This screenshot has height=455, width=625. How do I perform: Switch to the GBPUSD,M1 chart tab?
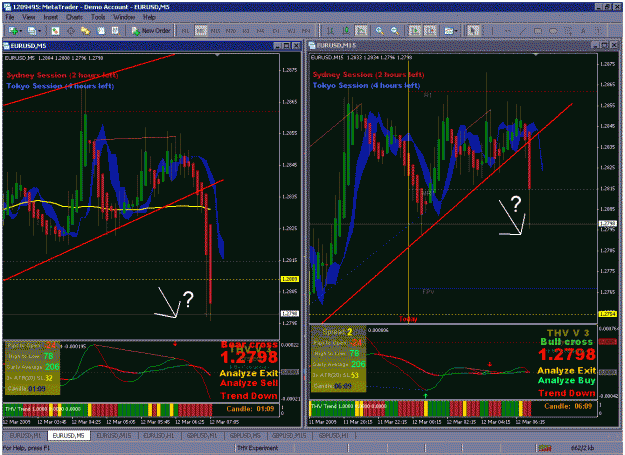point(202,436)
